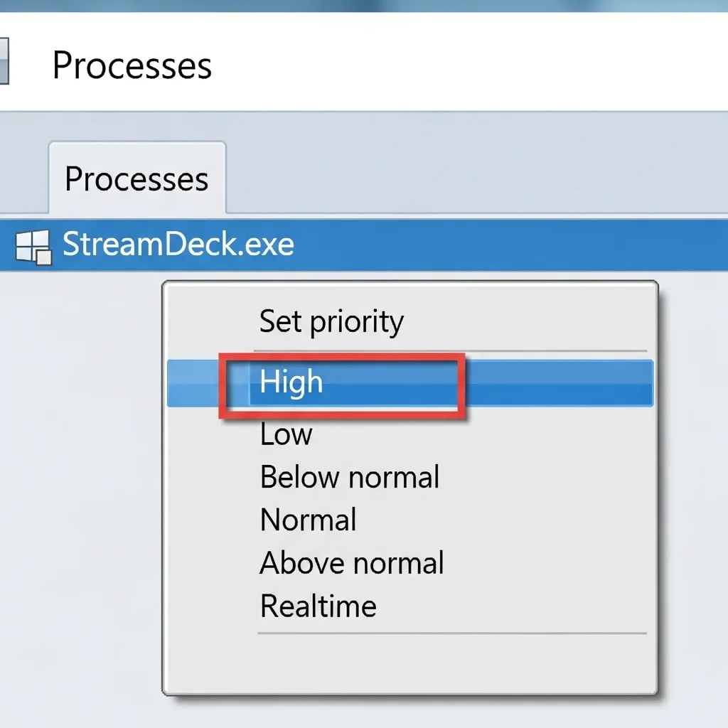Open the Set priority submenu
This screenshot has width=728, height=728.
(333, 321)
